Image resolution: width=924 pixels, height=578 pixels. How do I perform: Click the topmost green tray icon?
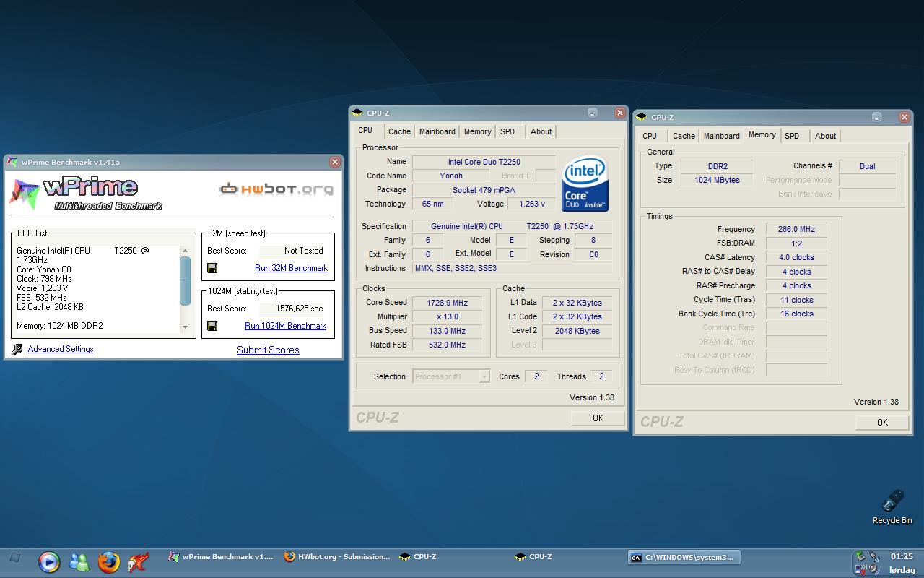[860, 556]
